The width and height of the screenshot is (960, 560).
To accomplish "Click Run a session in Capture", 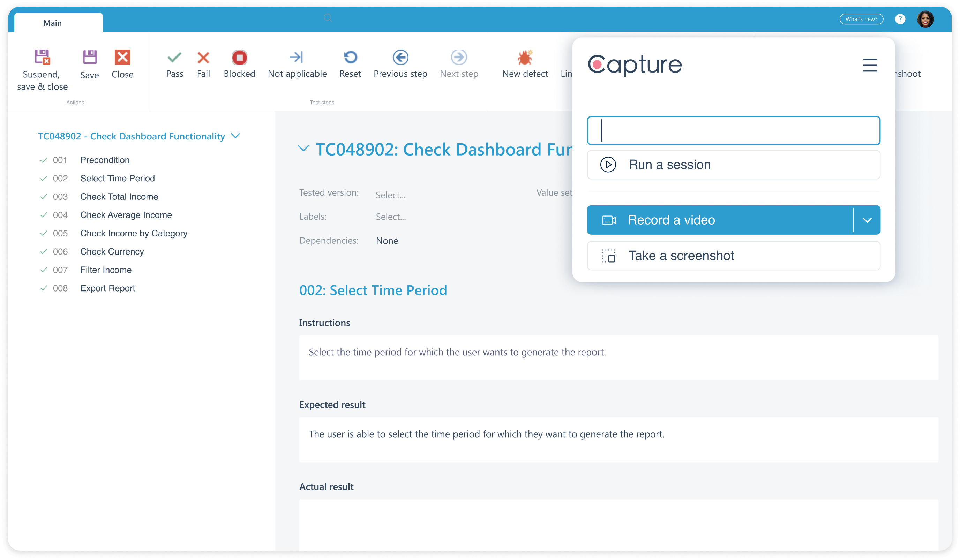I will tap(733, 165).
